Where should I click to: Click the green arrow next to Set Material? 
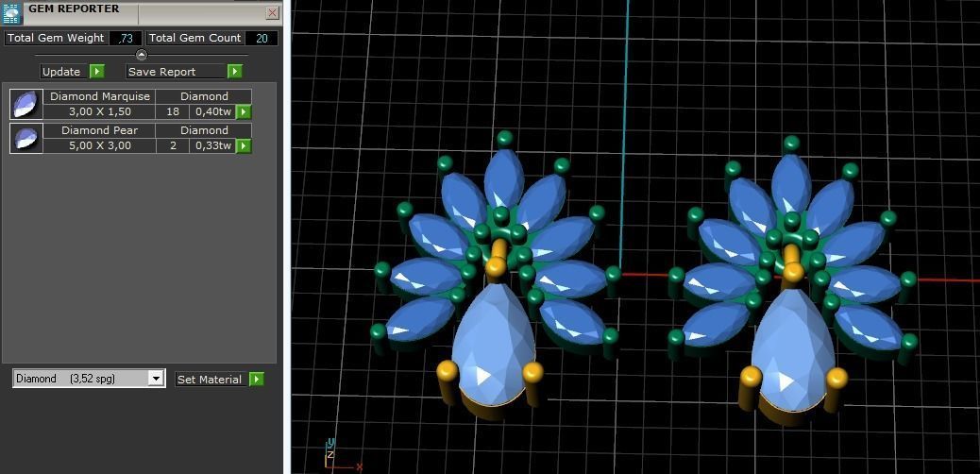click(x=256, y=379)
